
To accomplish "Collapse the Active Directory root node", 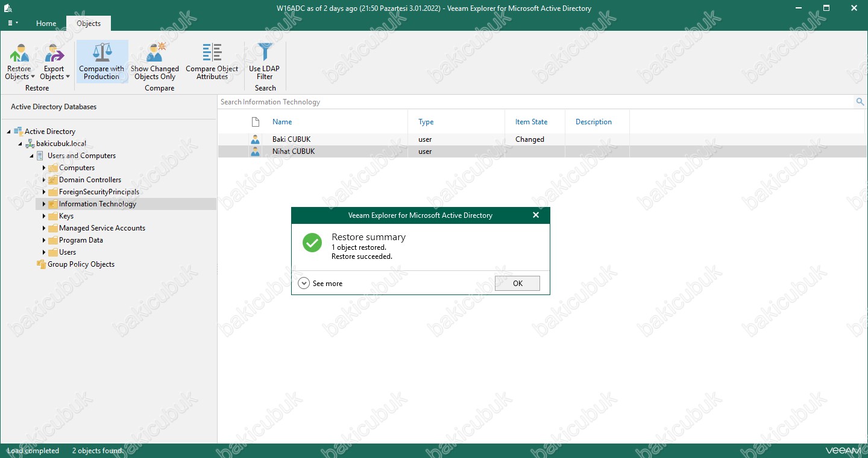I will pos(9,132).
